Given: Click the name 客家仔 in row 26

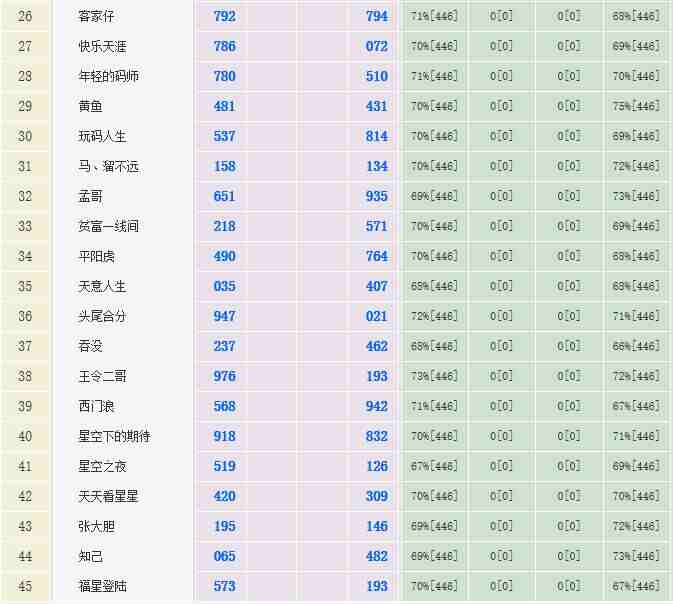Looking at the screenshot, I should [x=97, y=17].
